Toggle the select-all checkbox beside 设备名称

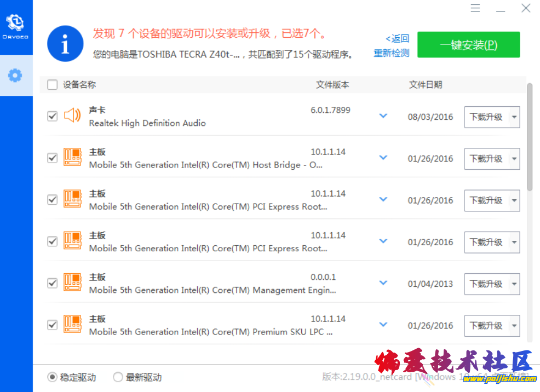(53, 85)
